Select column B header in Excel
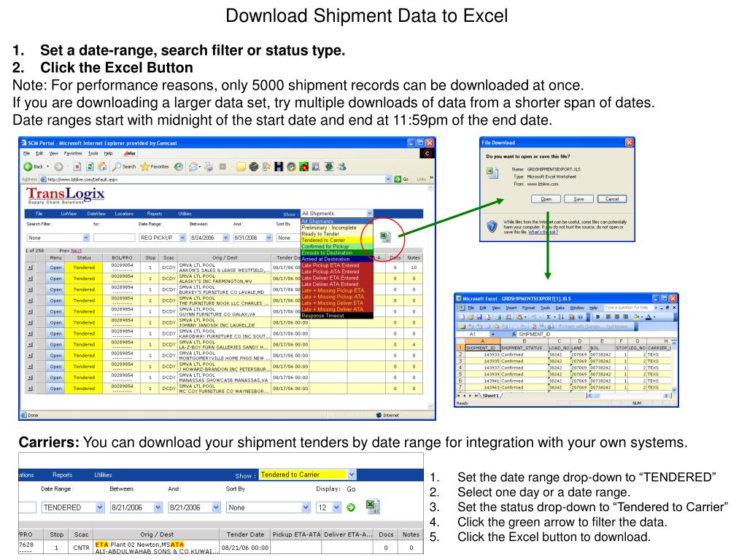The height and width of the screenshot is (560, 747). (524, 341)
